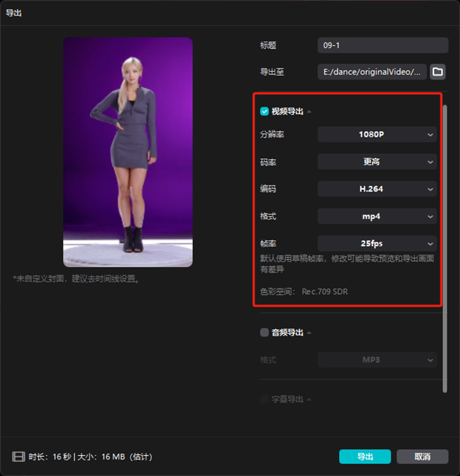The height and width of the screenshot is (476, 460).
Task: Uncheck the 视频导出 checkbox
Action: coord(264,112)
